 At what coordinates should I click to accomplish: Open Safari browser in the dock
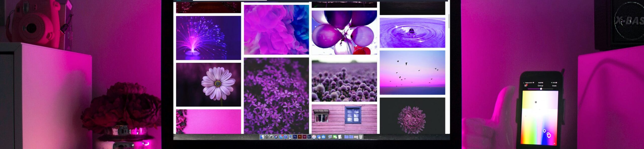point(286,137)
